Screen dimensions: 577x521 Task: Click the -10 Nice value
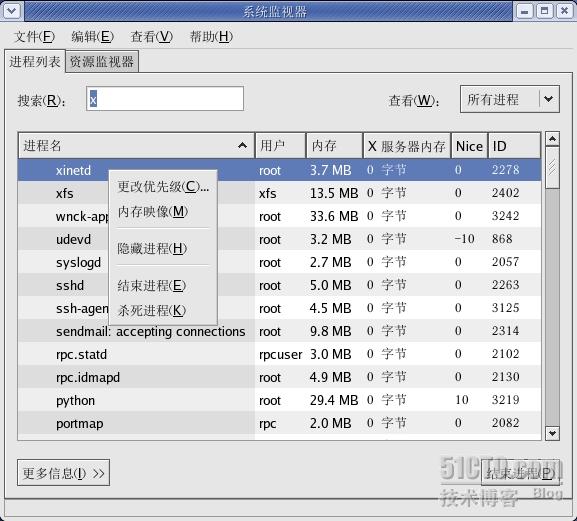464,239
